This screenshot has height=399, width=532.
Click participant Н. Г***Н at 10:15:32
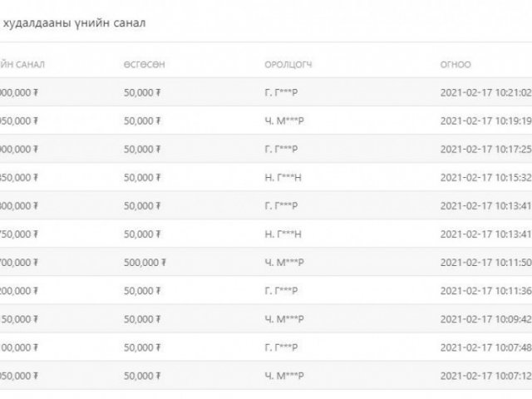(x=283, y=177)
